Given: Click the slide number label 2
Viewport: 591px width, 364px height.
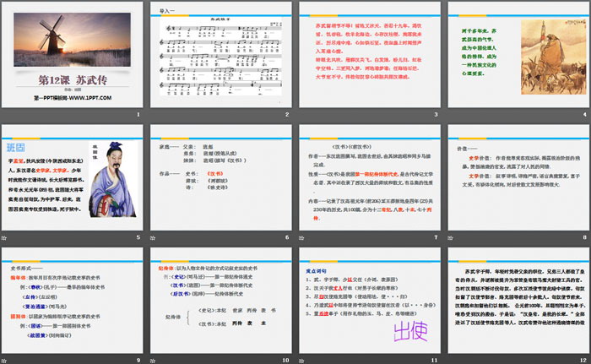Looking at the screenshot, I should pos(287,114).
